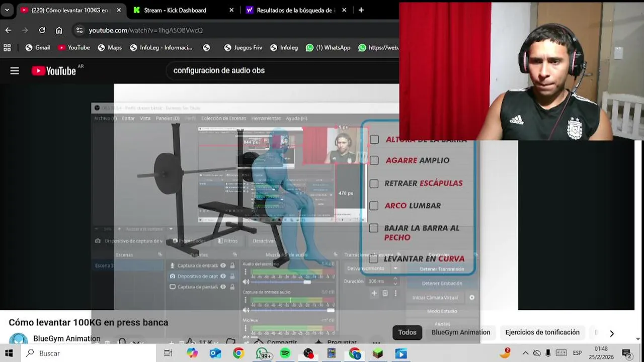
Task: Open the notification center icon
Action: 626,353
